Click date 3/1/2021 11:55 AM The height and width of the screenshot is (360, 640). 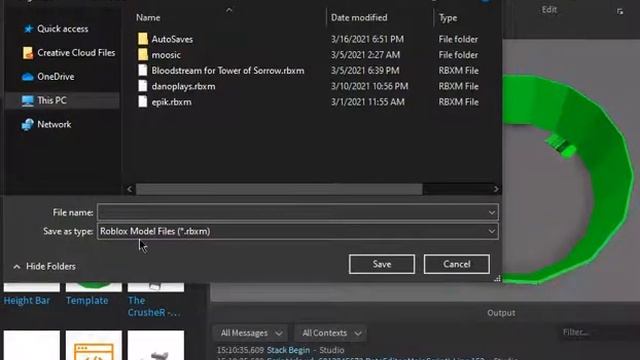[368, 102]
